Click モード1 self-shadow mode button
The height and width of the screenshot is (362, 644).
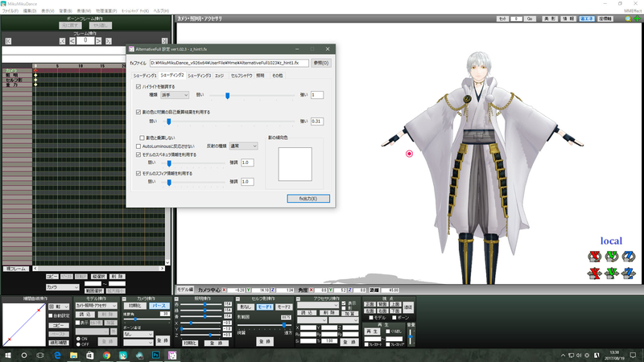[x=265, y=307]
